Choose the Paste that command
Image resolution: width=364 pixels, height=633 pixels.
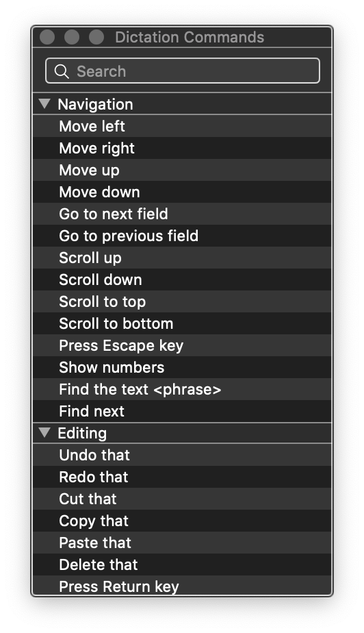182,542
